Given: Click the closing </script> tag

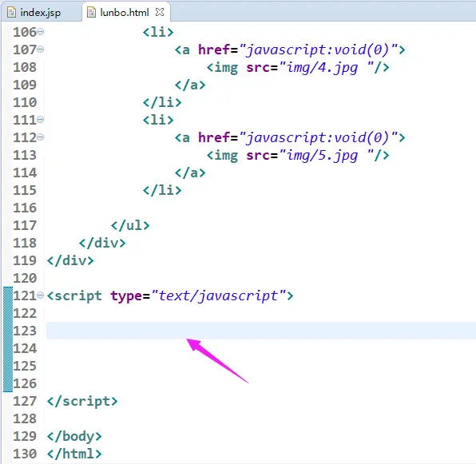Looking at the screenshot, I should 82,401.
